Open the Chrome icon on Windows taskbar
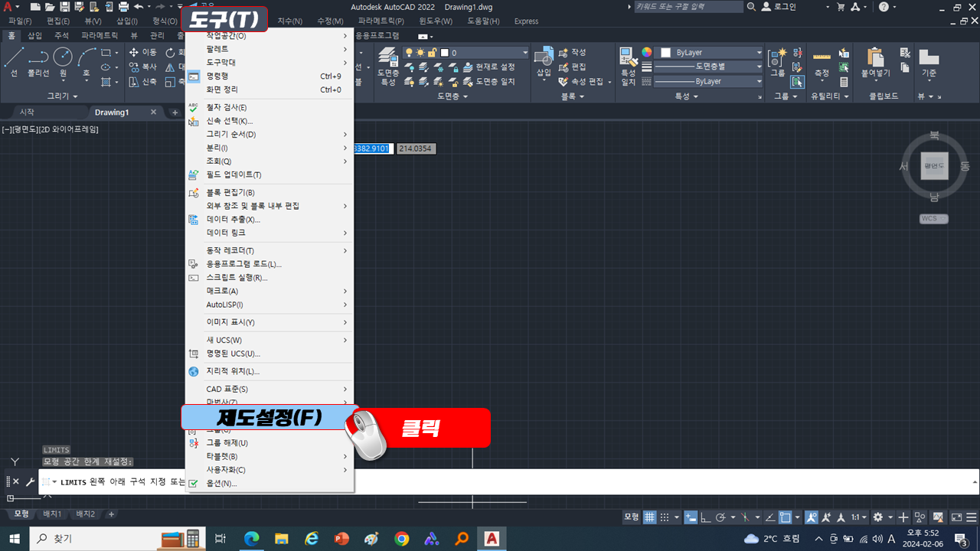Screen dimensions: 980x551 tap(402, 539)
